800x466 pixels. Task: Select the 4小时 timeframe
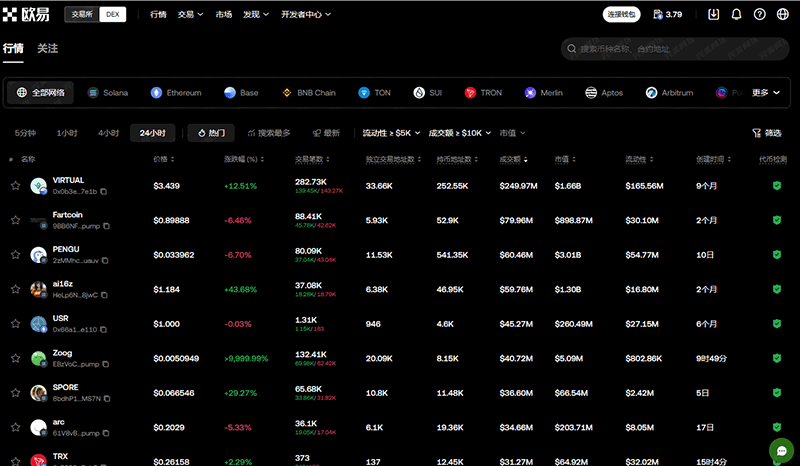pyautogui.click(x=108, y=133)
